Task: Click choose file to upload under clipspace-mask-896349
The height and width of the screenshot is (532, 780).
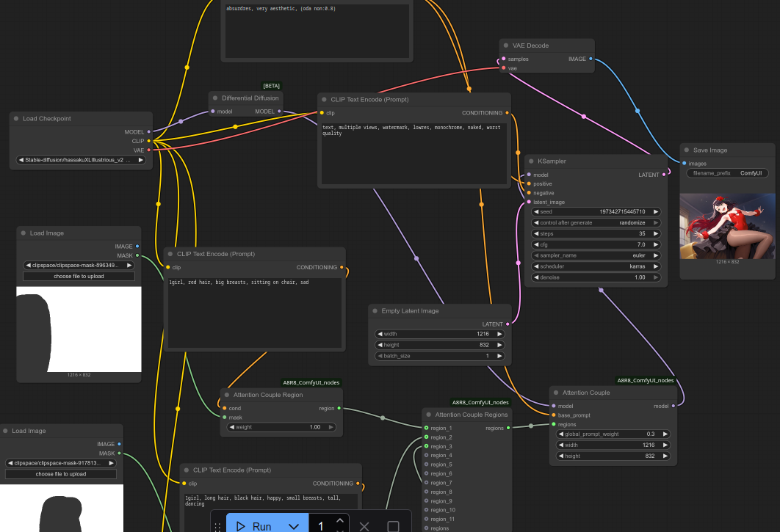Action: click(x=79, y=277)
